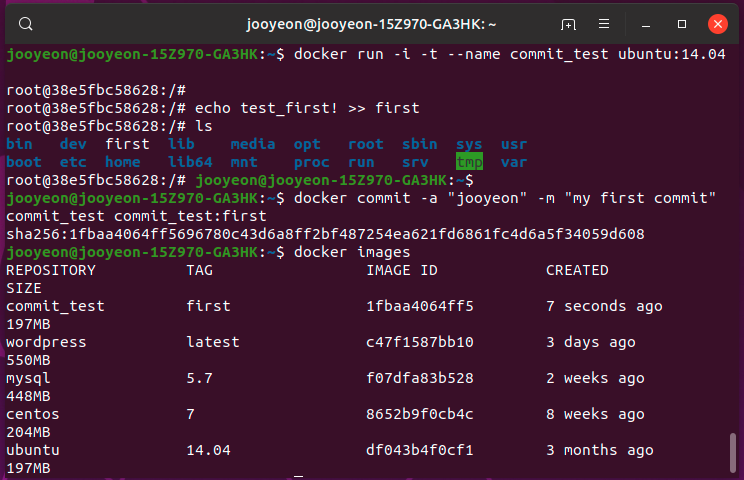Click the 'media' directory name
The height and width of the screenshot is (480, 744).
[253, 144]
